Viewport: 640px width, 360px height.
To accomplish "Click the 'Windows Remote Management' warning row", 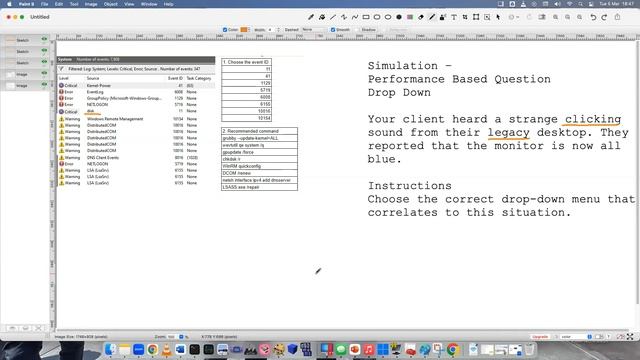I will click(136, 119).
